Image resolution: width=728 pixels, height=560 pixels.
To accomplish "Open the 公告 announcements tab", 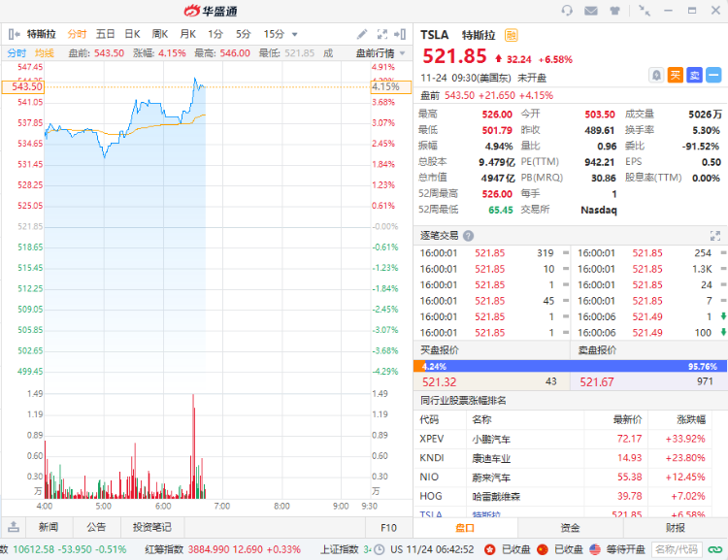I will (96, 527).
